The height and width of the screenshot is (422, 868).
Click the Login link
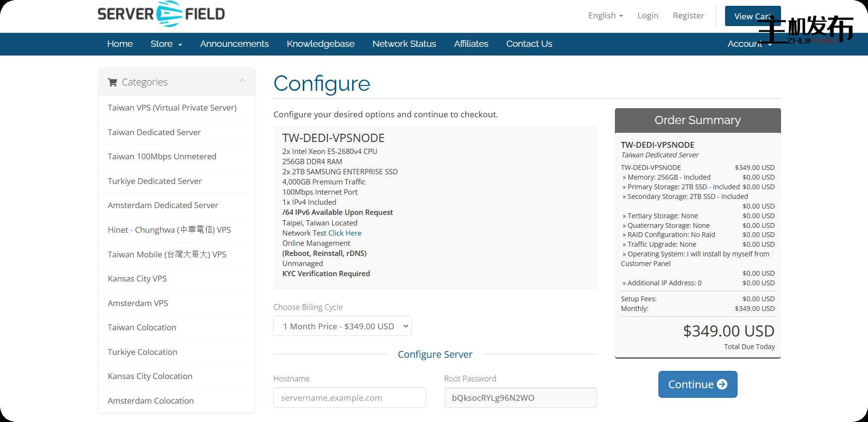[x=647, y=15]
